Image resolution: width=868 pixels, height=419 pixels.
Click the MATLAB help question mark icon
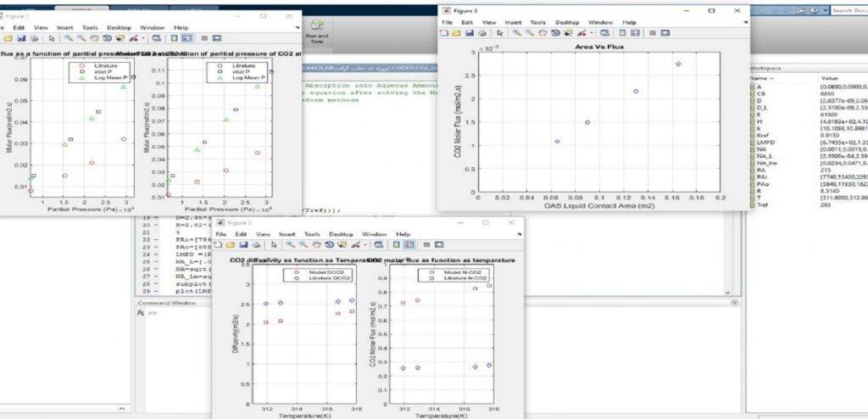click(815, 10)
